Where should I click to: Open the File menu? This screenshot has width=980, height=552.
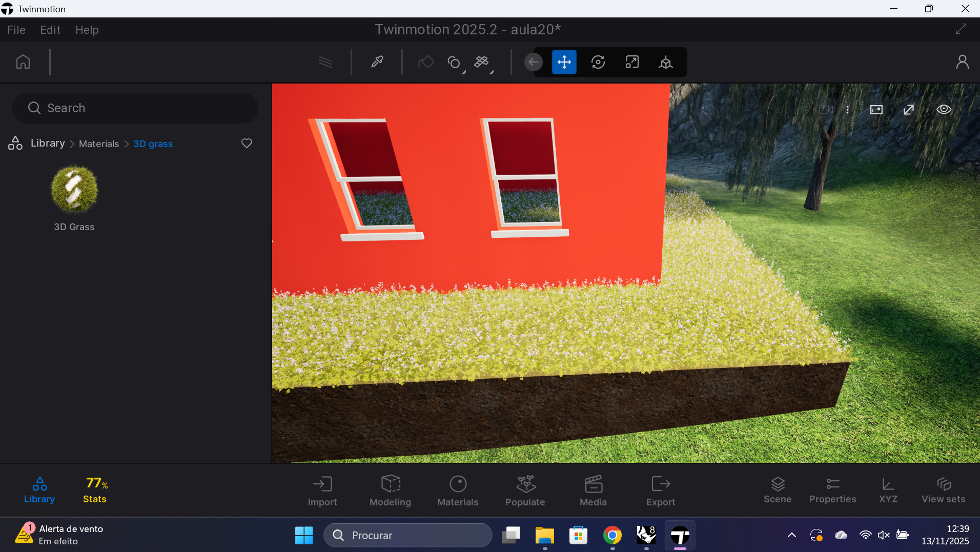[x=16, y=30]
